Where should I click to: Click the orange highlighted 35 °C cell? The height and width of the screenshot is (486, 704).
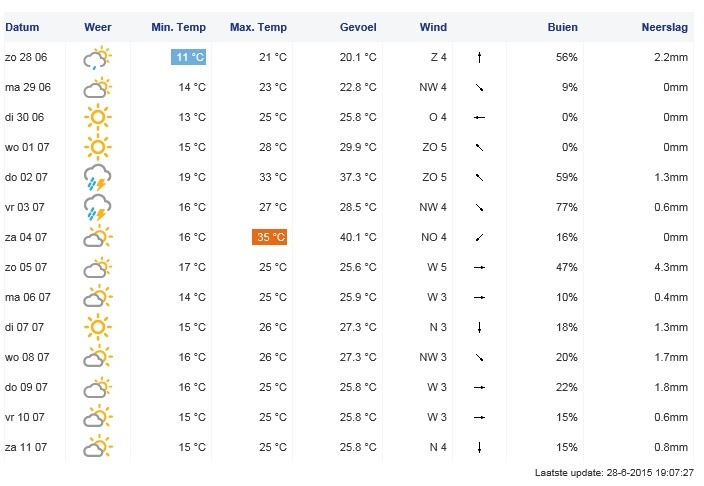click(x=270, y=238)
